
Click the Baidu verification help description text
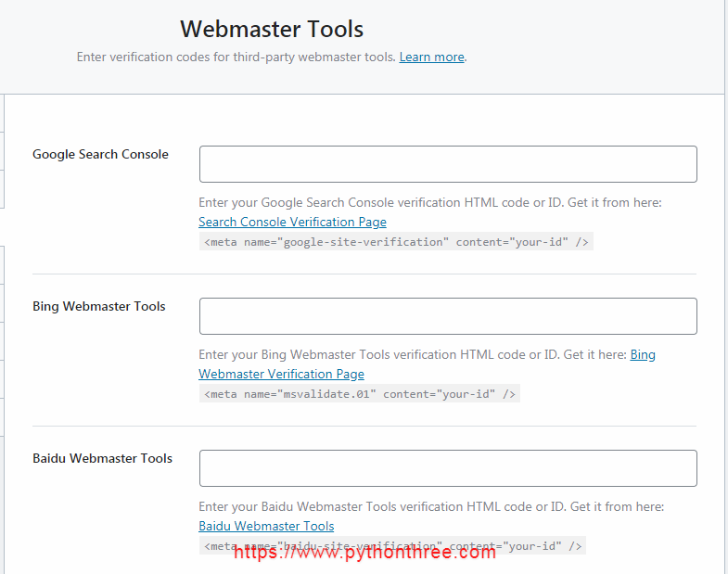[x=431, y=506]
